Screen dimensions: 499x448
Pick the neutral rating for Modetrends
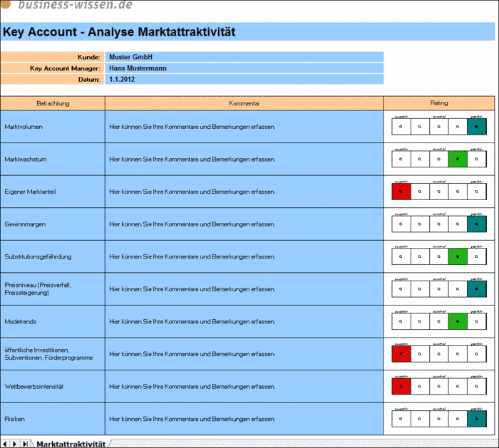(438, 321)
